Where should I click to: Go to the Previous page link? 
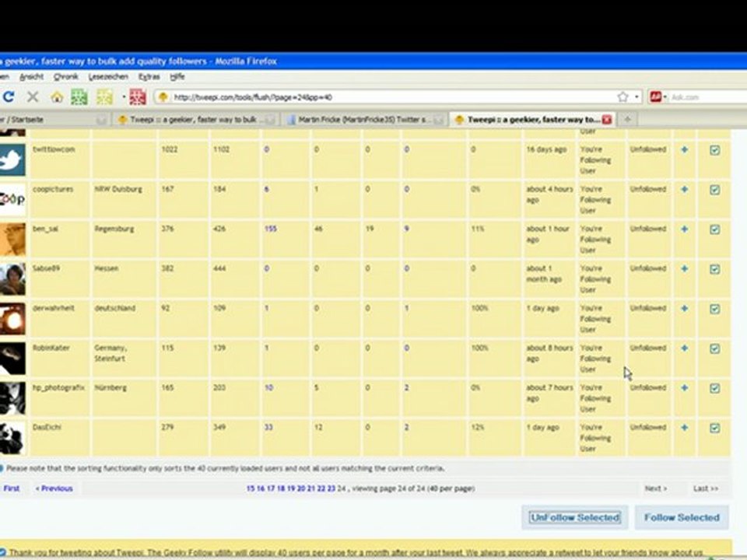point(54,488)
